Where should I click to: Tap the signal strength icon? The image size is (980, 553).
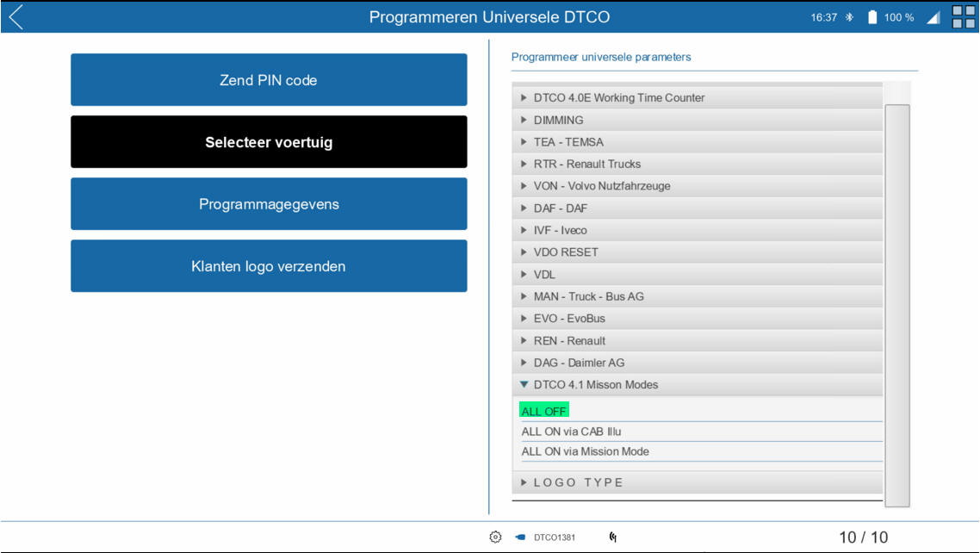pyautogui.click(x=933, y=17)
